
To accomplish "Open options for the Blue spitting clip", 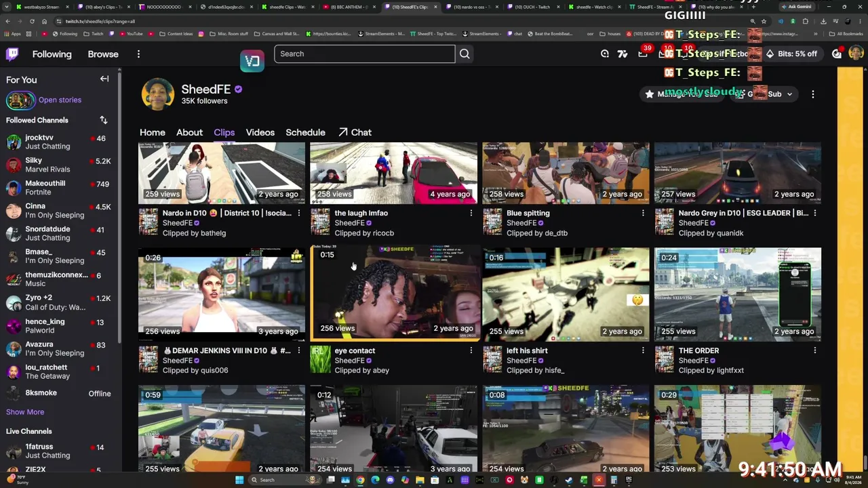I will tap(643, 213).
